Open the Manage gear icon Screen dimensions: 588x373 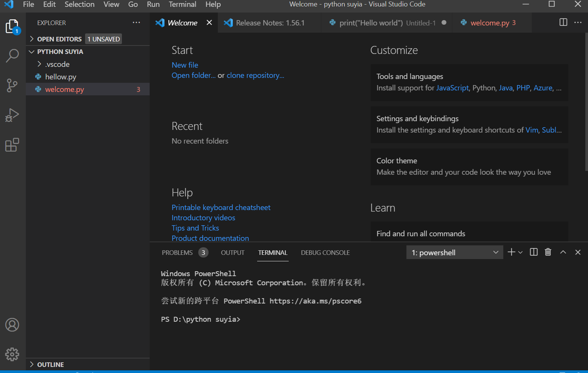[12, 354]
